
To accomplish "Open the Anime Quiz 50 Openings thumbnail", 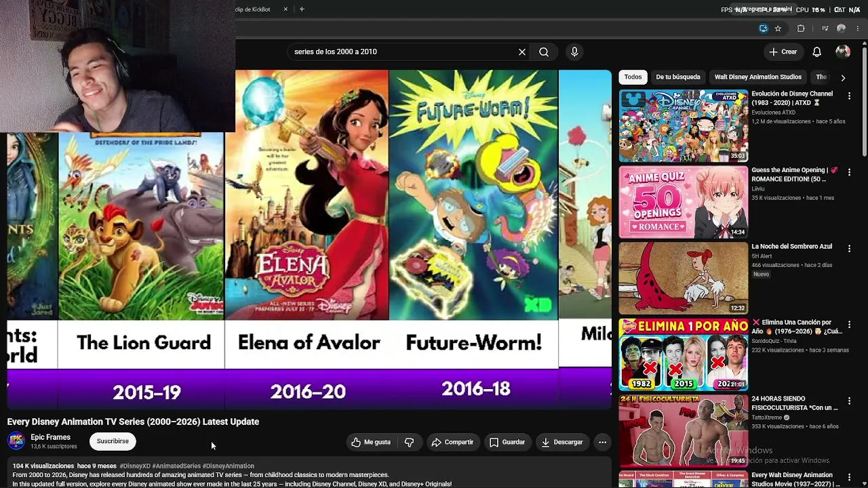I will (683, 202).
